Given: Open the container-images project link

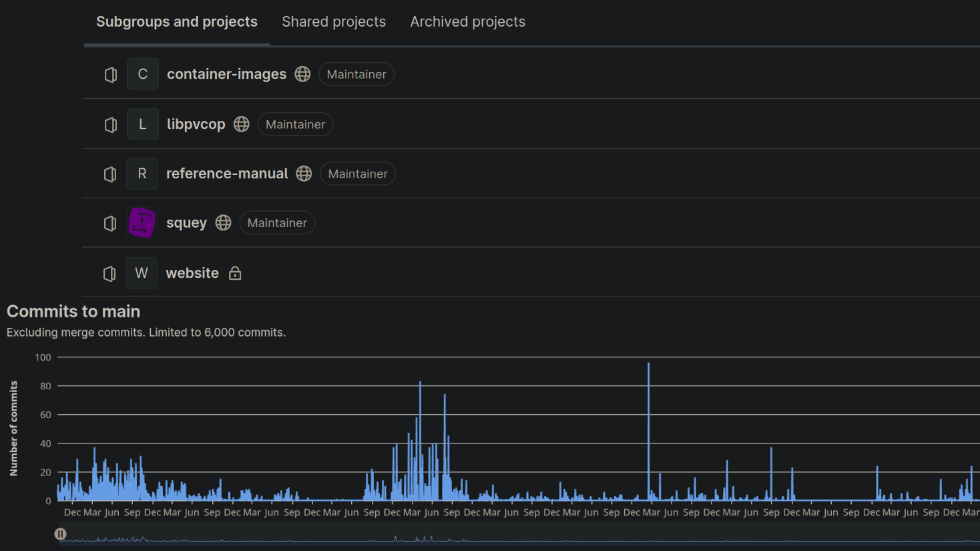Looking at the screenshot, I should pos(226,74).
